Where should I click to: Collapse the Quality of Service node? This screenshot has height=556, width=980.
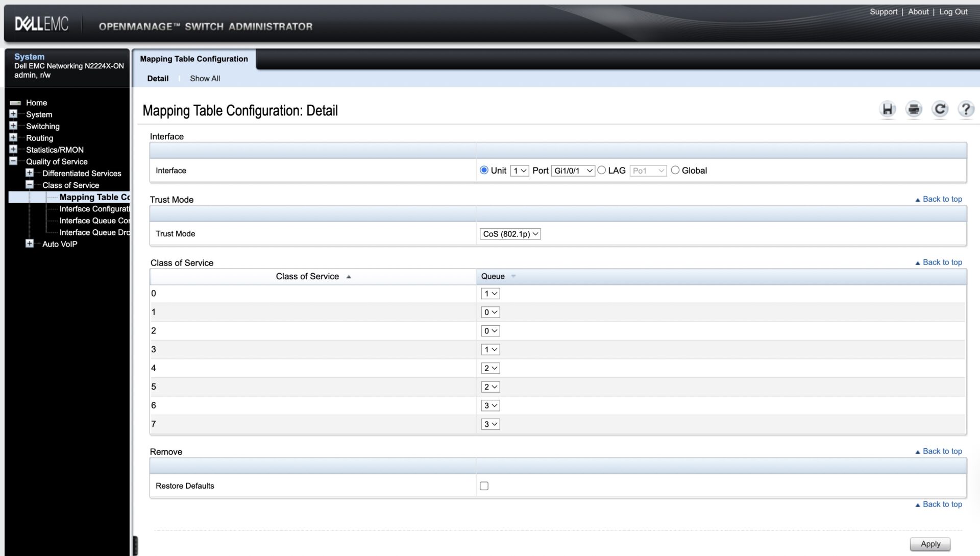point(13,161)
